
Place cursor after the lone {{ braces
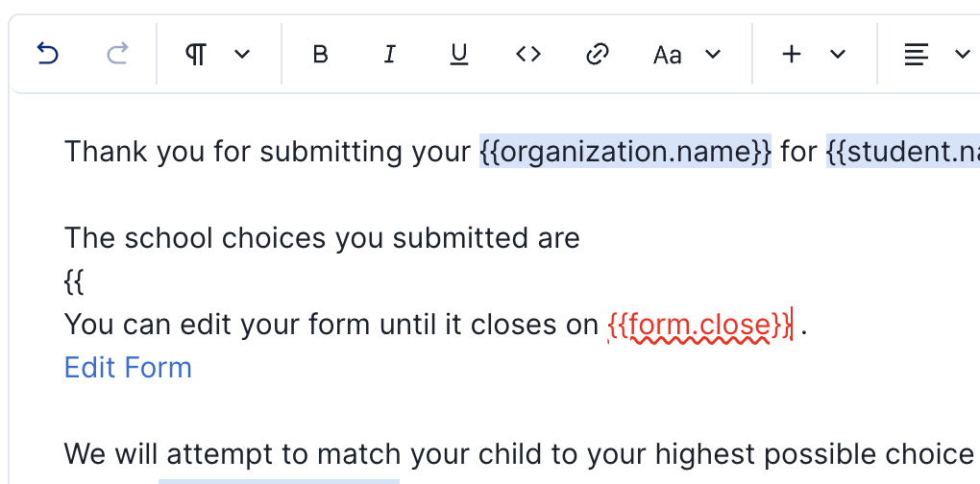(86, 282)
